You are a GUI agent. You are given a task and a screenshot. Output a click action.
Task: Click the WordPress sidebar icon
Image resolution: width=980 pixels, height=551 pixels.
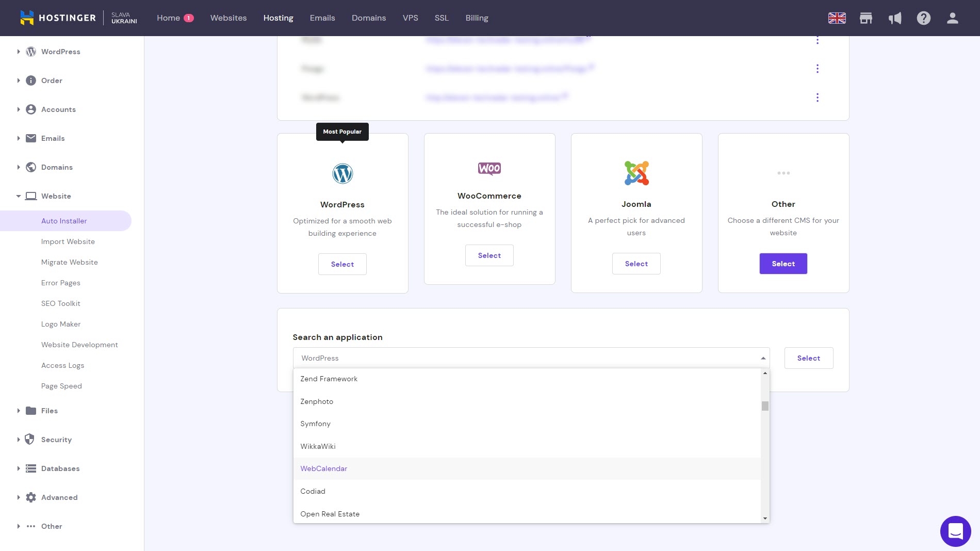click(x=31, y=52)
